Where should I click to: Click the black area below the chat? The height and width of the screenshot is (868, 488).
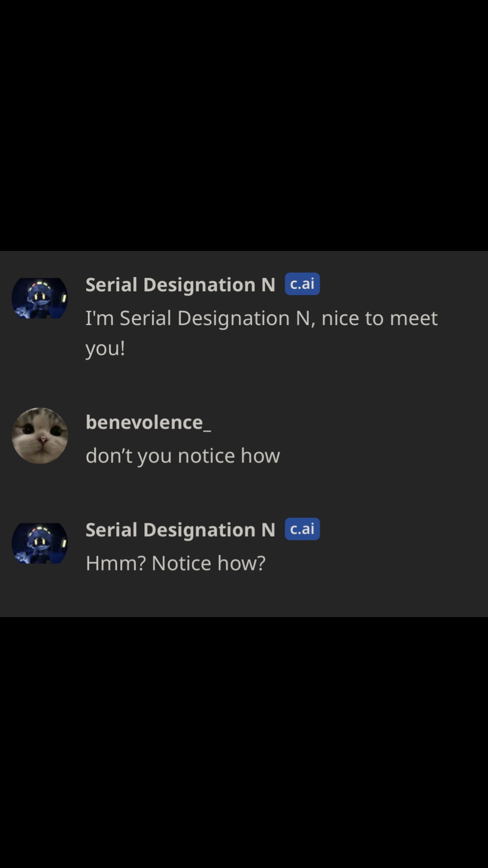pyautogui.click(x=244, y=743)
